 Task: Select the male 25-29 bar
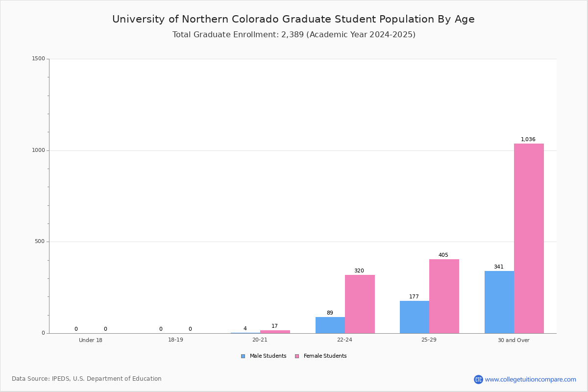pos(415,317)
